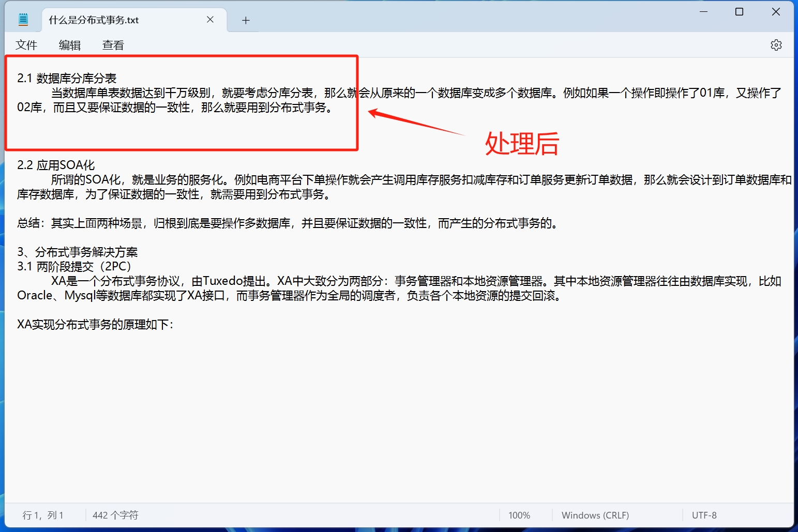Select the 什么是分布式事务.txt tab
This screenshot has width=798, height=532.
pos(93,20)
